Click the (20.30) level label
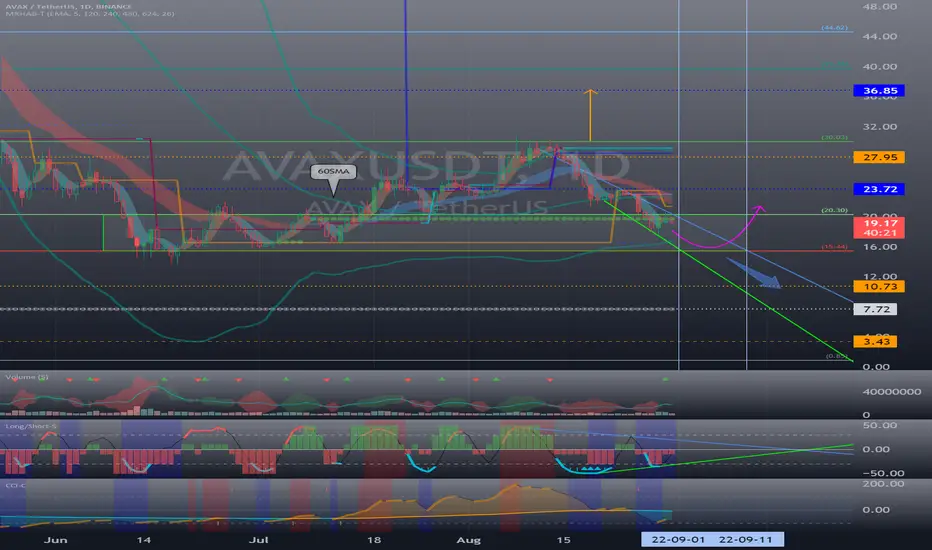932x550 pixels. [835, 210]
